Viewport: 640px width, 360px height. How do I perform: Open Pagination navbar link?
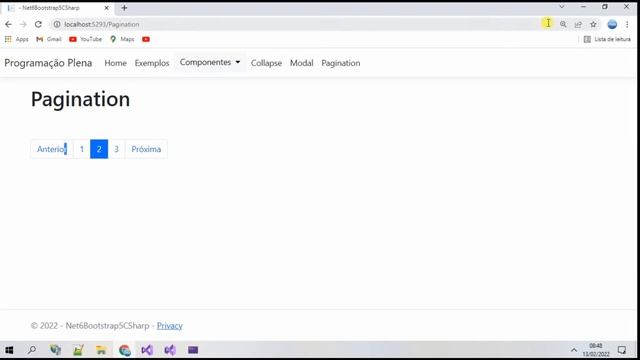(341, 63)
